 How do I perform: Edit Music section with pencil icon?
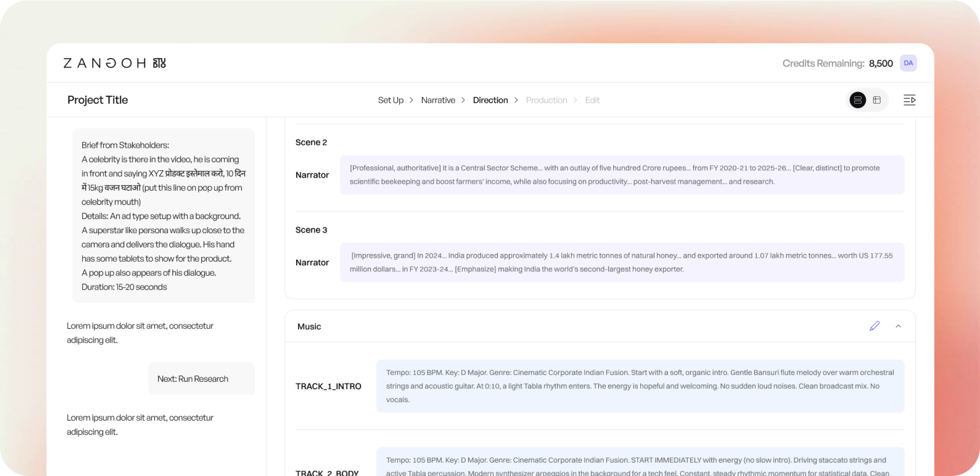pos(874,326)
